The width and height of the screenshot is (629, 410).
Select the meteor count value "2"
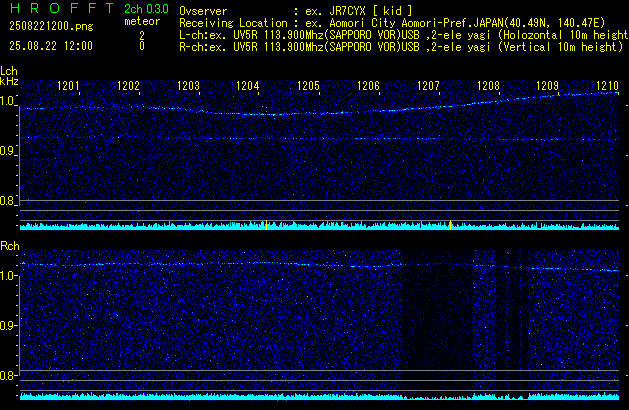click(x=142, y=36)
